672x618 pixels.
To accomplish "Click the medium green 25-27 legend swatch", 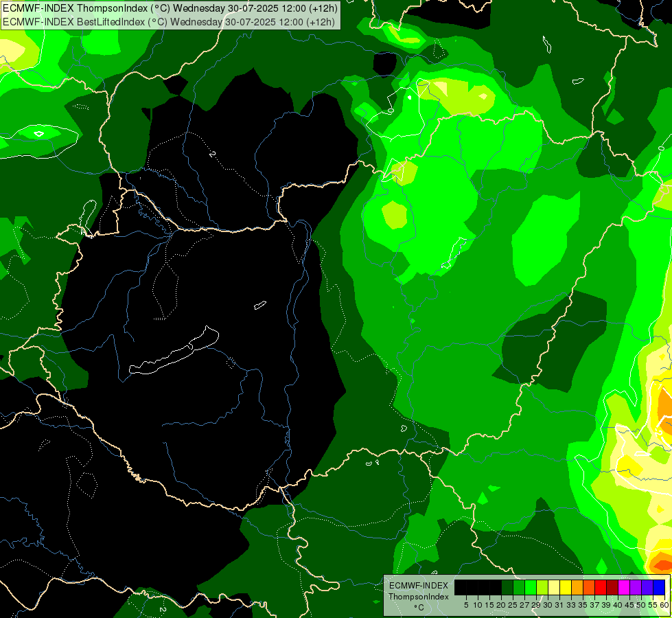I will pyautogui.click(x=518, y=587).
